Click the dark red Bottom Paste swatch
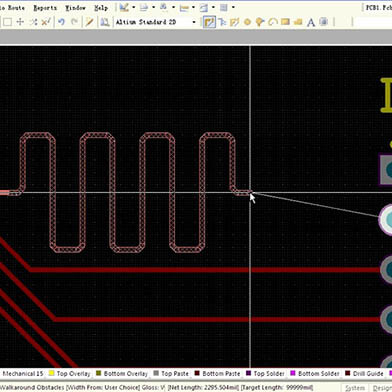The image size is (392, 392). [x=197, y=373]
